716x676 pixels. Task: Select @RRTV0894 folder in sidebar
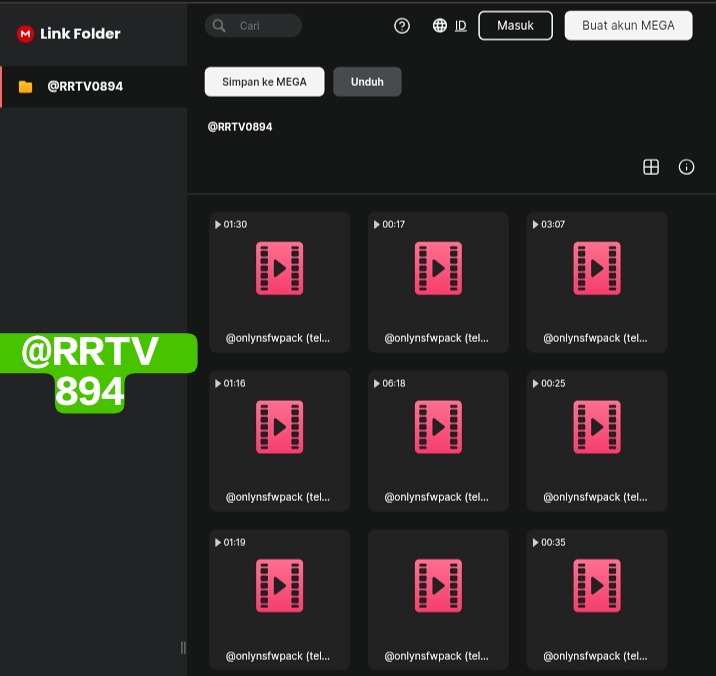click(94, 87)
